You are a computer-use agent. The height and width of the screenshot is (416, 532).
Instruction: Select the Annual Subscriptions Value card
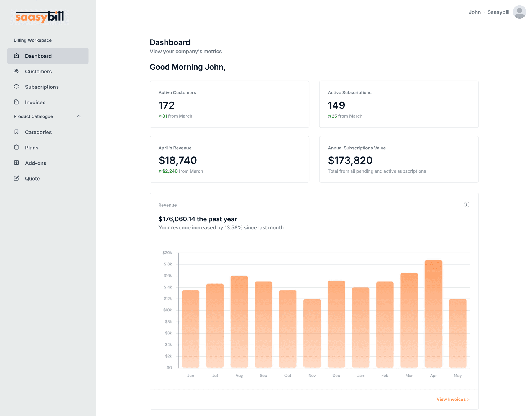399,159
